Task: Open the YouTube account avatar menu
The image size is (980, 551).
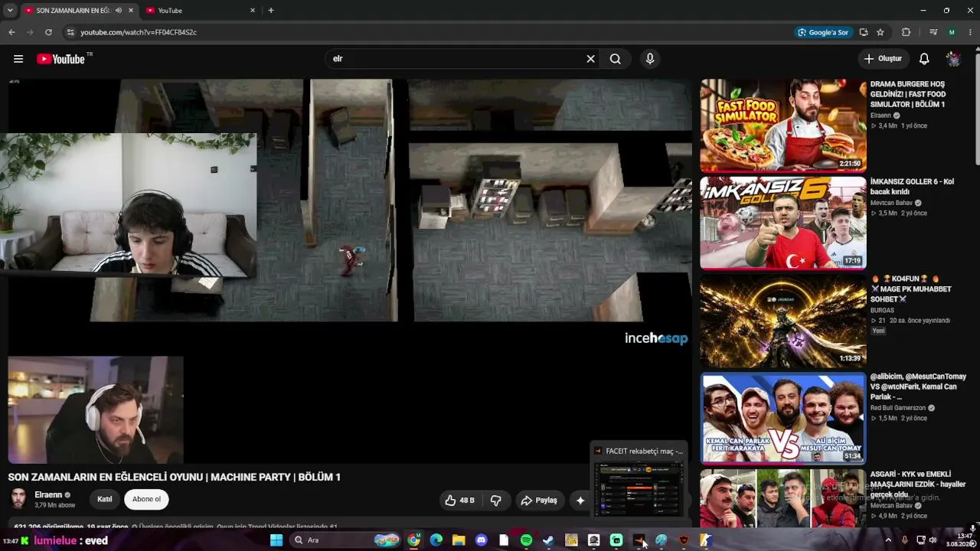Action: pos(953,59)
